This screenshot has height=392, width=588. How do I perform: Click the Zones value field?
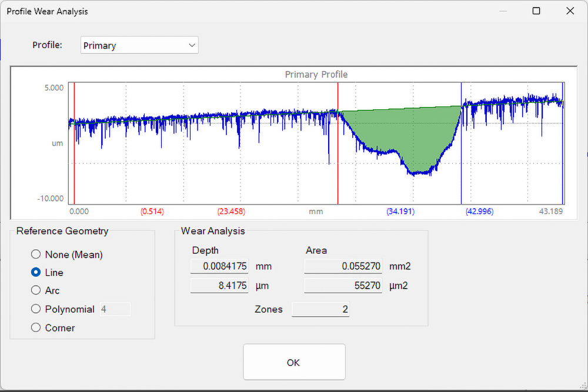[320, 309]
